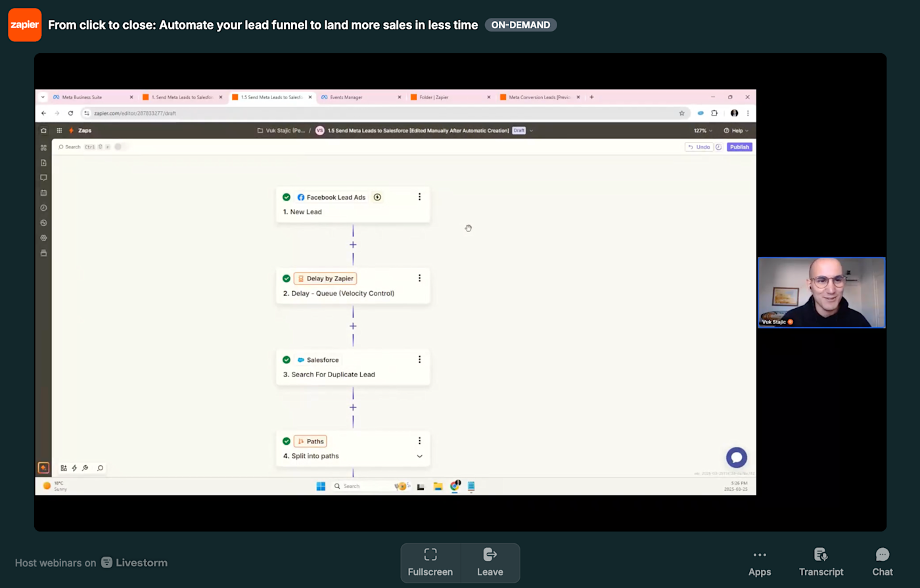Expand Zap title dropdown next to Draft badge
The width and height of the screenshot is (920, 588).
(531, 131)
